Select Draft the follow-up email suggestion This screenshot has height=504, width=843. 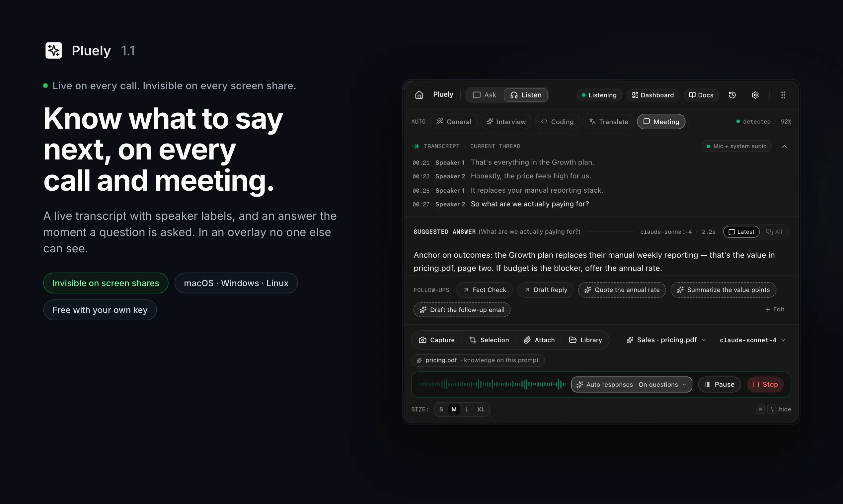click(462, 310)
